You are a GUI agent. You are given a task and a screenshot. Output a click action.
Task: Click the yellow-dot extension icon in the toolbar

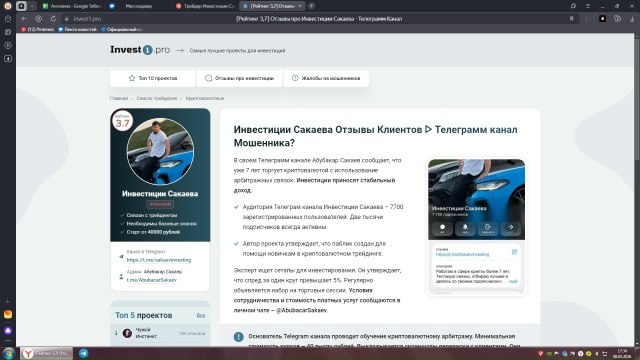point(602,19)
